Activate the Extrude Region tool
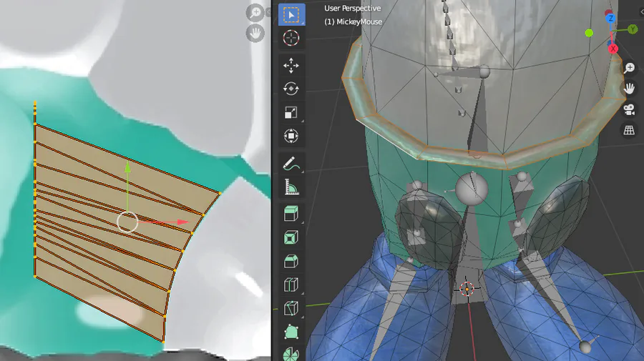The width and height of the screenshot is (644, 361). pos(291,214)
